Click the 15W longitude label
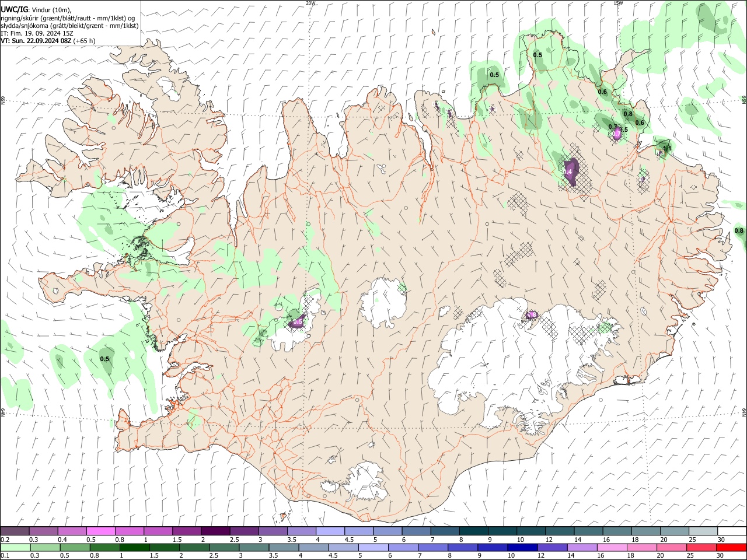Screen dimensions: 747x560 pos(618,3)
